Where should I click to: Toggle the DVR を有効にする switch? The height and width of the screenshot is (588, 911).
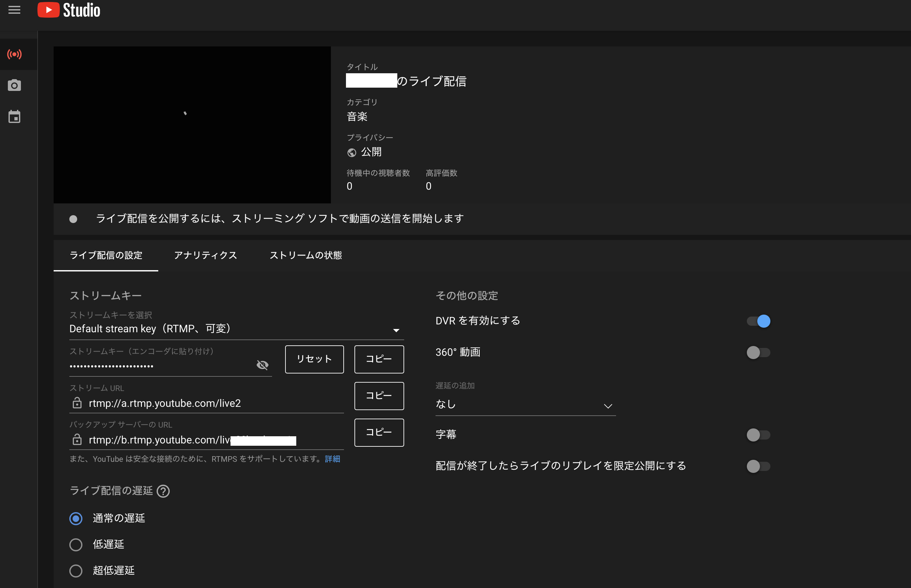coord(758,321)
